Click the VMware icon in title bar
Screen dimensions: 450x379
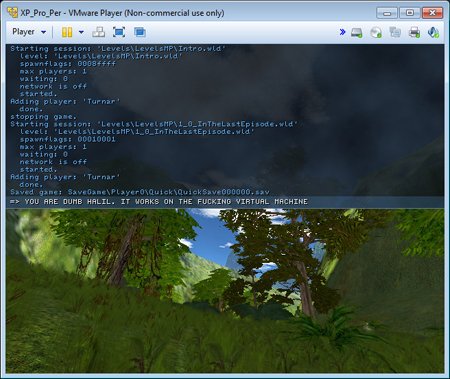point(13,13)
